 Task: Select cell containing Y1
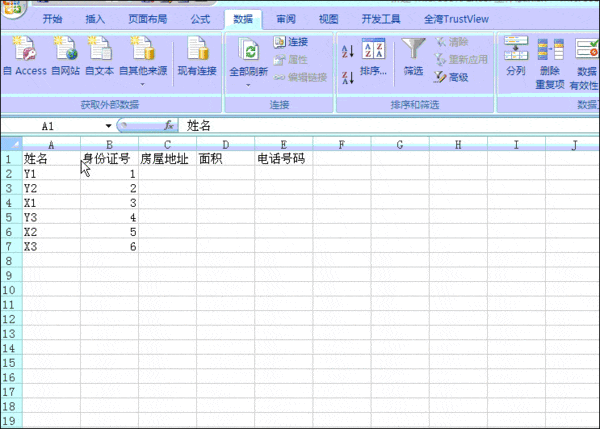tap(51, 174)
